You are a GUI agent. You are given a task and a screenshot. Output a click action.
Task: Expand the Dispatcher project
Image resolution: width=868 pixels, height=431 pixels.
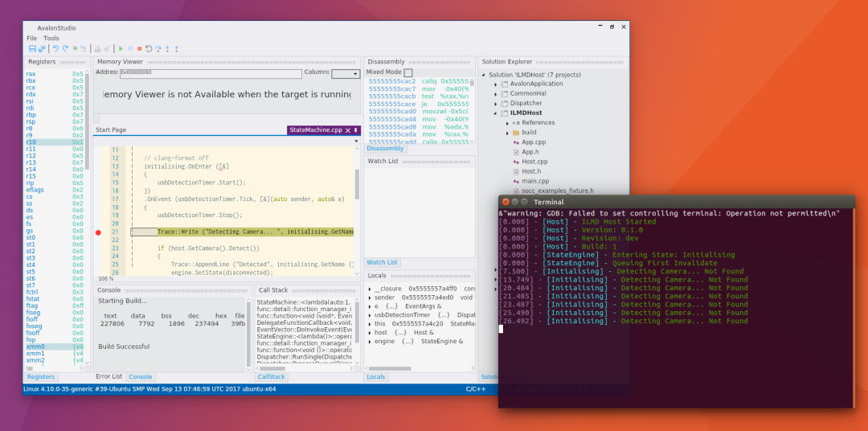(496, 104)
